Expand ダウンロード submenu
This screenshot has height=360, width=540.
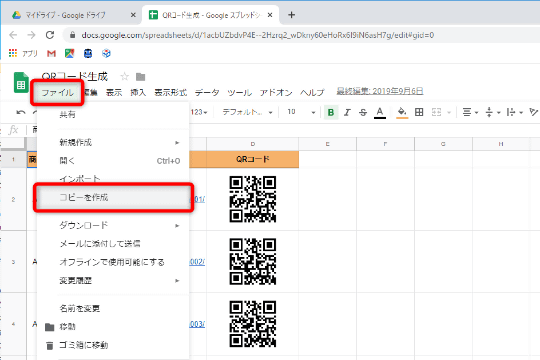point(113,225)
